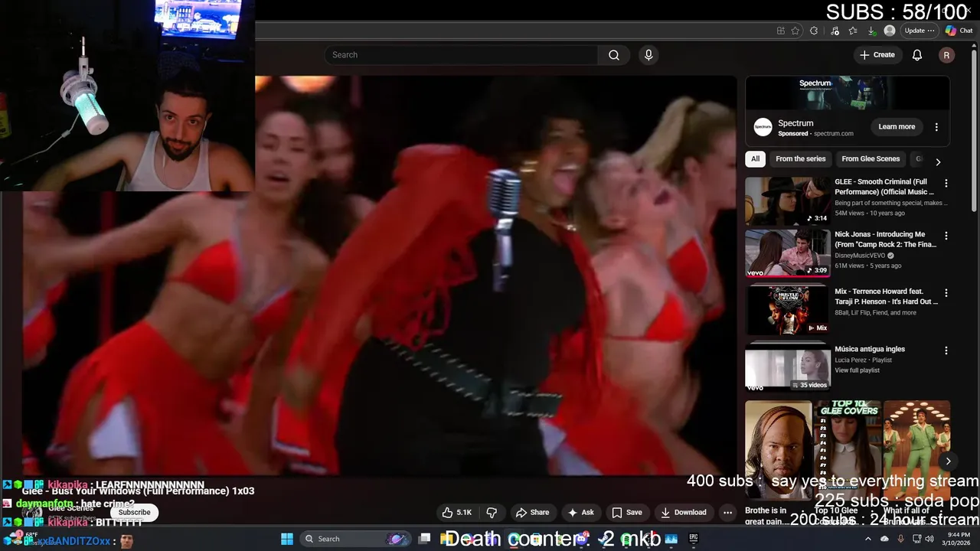
Task: Click View full playlist link
Action: pyautogui.click(x=857, y=370)
